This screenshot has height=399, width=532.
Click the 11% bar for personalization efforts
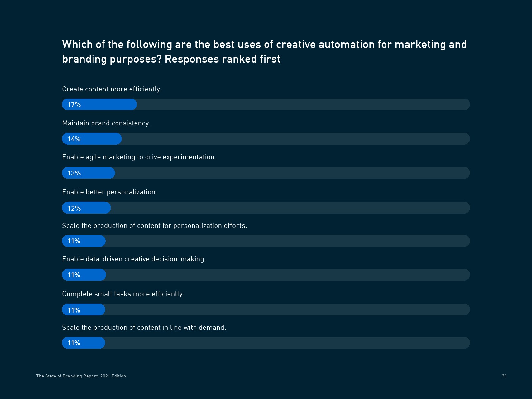84,241
